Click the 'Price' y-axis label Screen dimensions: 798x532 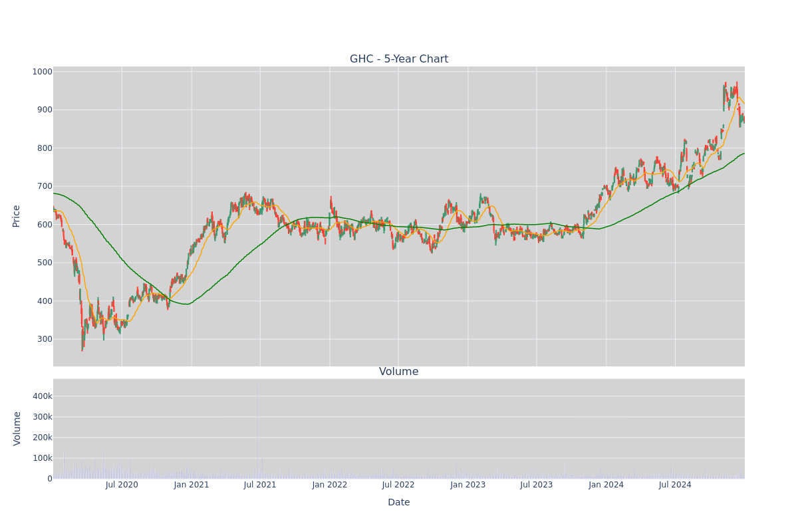(17, 216)
